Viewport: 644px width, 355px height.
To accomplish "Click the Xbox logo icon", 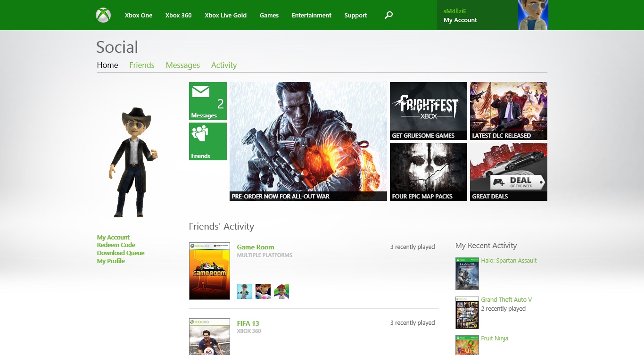I will 103,15.
